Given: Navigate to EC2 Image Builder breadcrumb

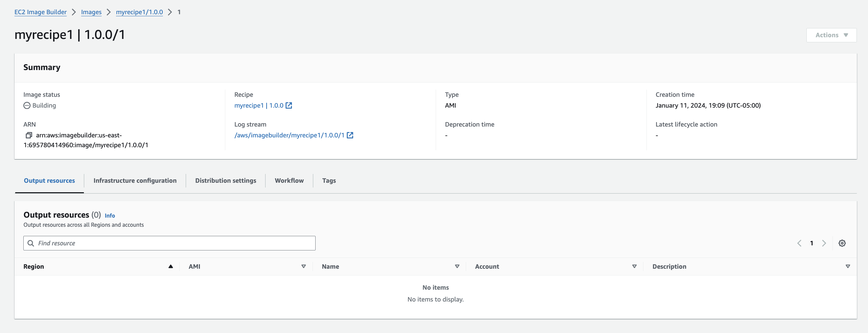Looking at the screenshot, I should pyautogui.click(x=41, y=12).
